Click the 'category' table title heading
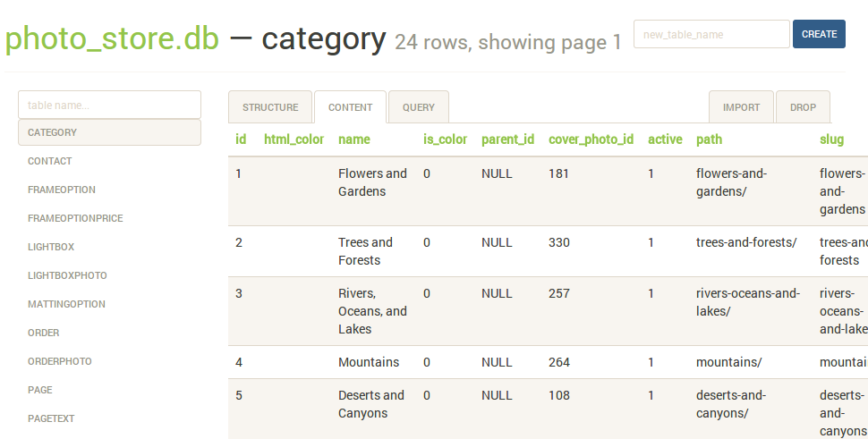The width and height of the screenshot is (868, 439). click(323, 40)
